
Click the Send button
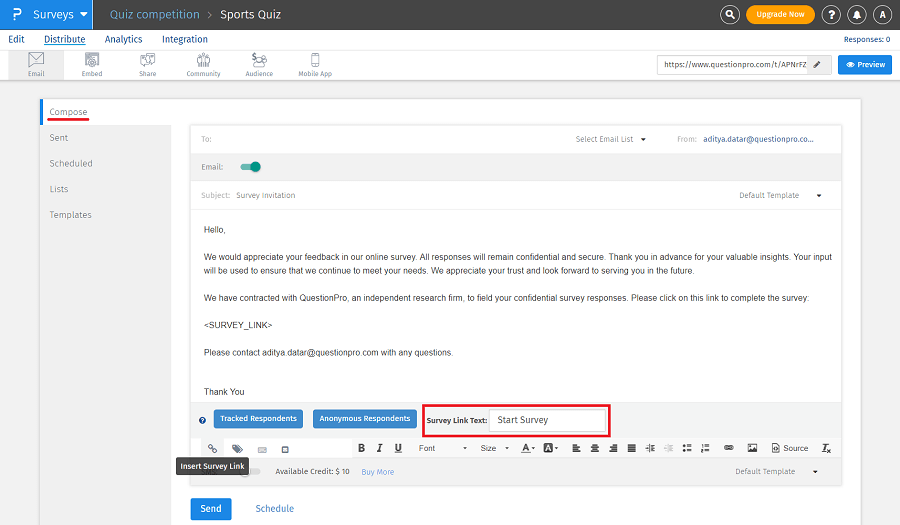point(211,509)
